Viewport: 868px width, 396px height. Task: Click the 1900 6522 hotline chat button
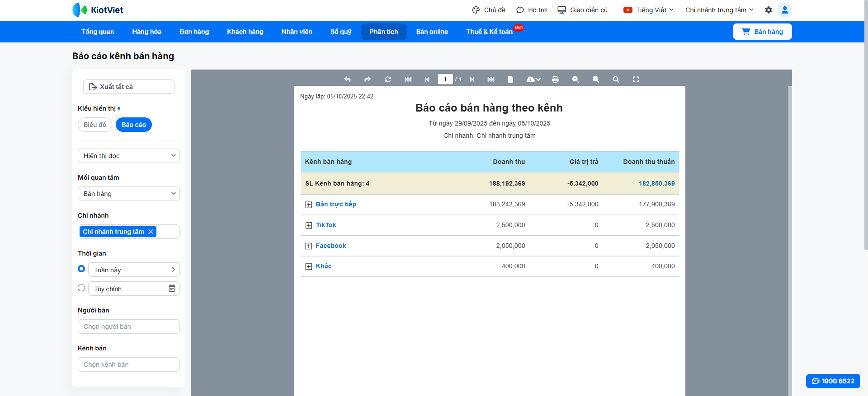[833, 381]
